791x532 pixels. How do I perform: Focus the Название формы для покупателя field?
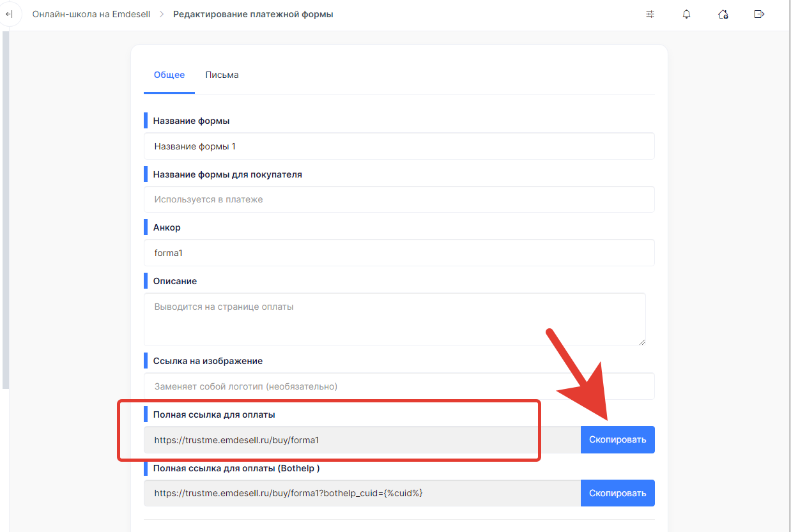click(x=399, y=199)
